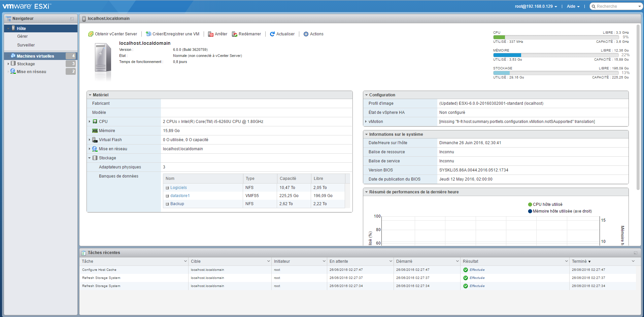Click the MÉMOIRE usage bar

pos(556,55)
